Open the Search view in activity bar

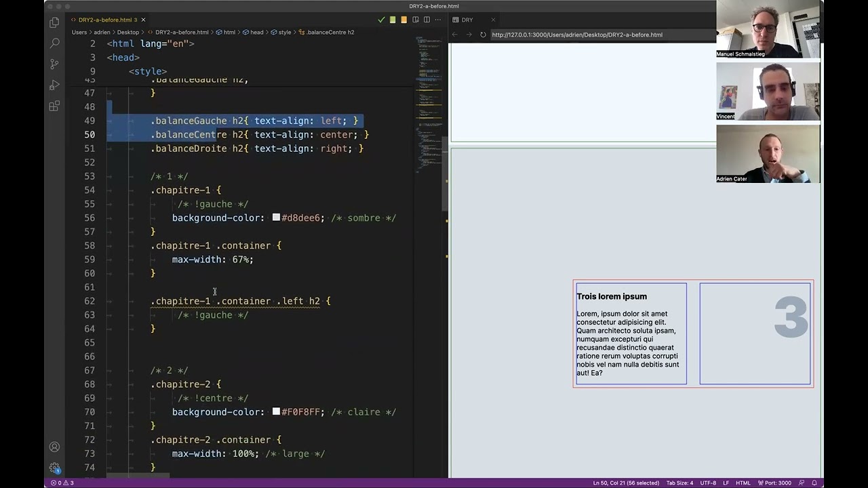[54, 43]
